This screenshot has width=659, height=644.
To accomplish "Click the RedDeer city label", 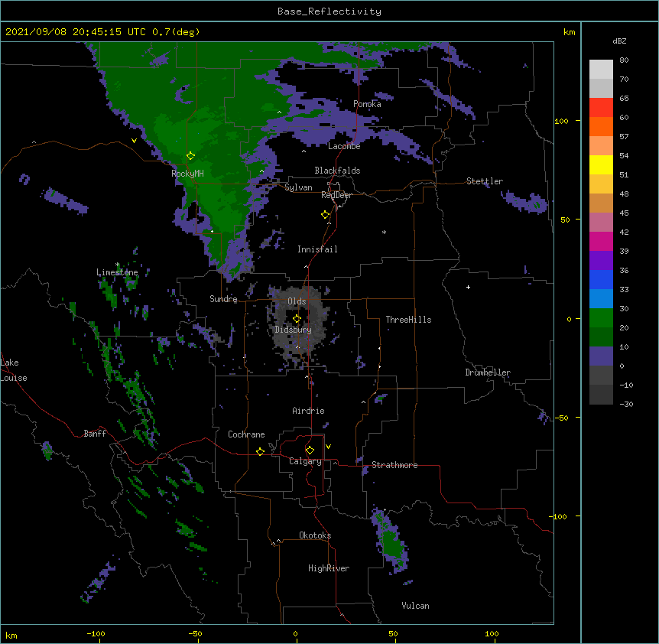I will [336, 195].
